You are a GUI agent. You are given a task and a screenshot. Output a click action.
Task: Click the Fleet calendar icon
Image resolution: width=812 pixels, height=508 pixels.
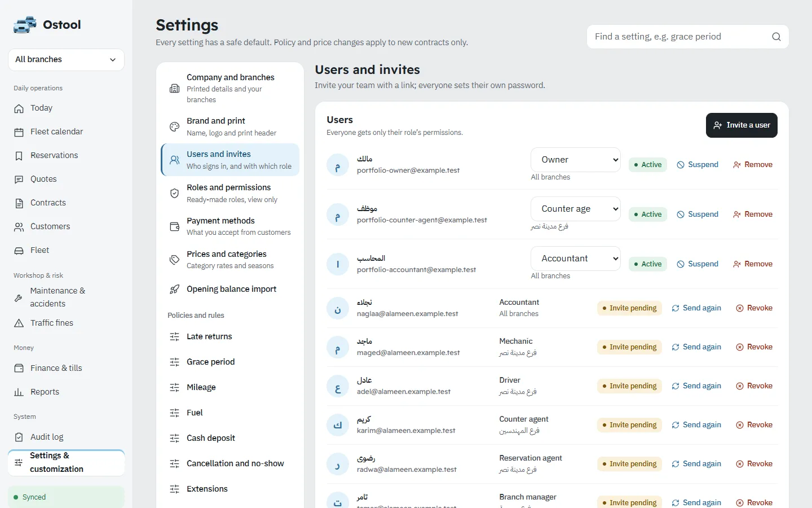(x=19, y=132)
